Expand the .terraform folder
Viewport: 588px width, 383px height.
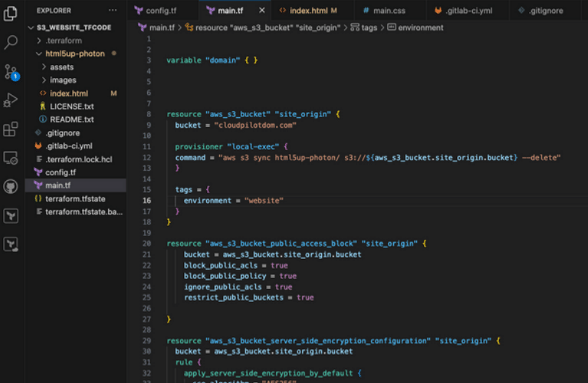coord(63,41)
